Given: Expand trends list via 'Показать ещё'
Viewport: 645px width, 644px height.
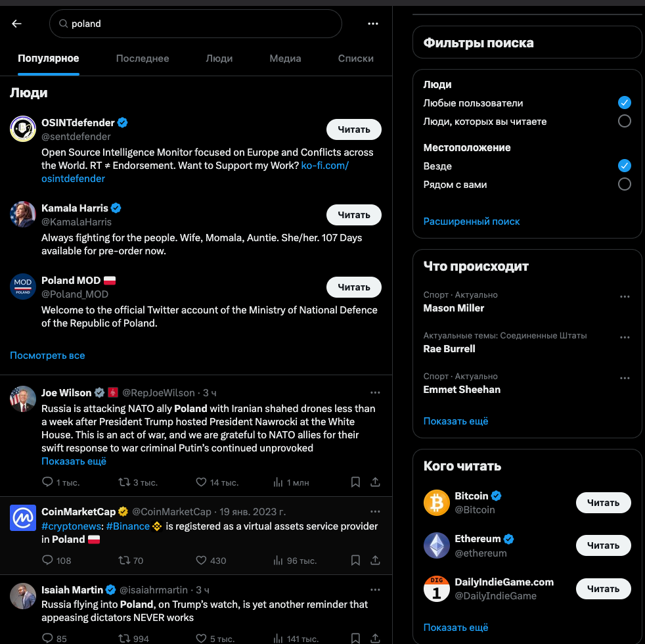Looking at the screenshot, I should [x=455, y=421].
